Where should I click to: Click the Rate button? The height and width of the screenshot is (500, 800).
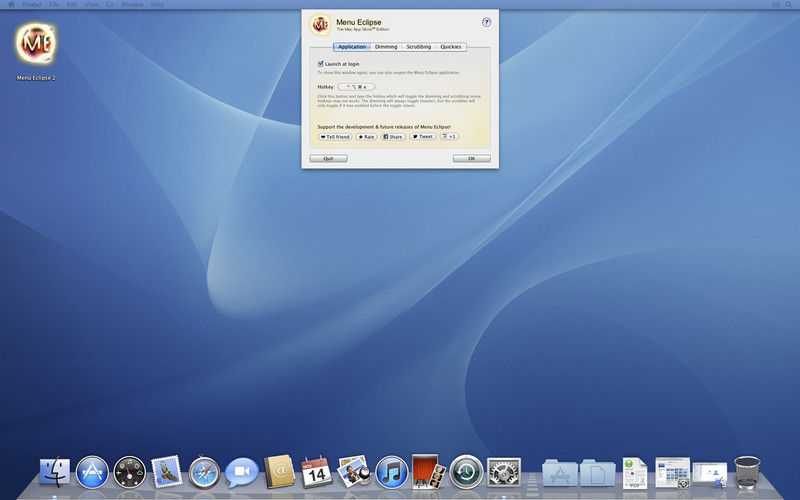click(366, 137)
